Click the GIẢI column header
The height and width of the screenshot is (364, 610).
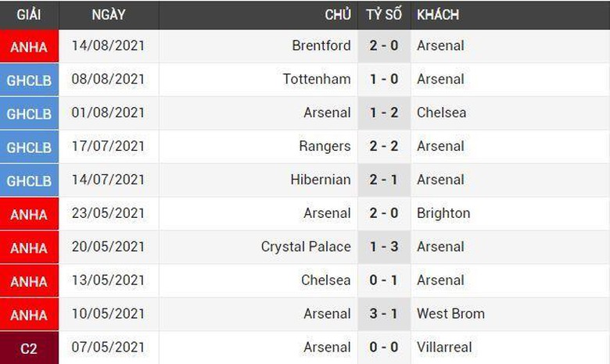29,15
